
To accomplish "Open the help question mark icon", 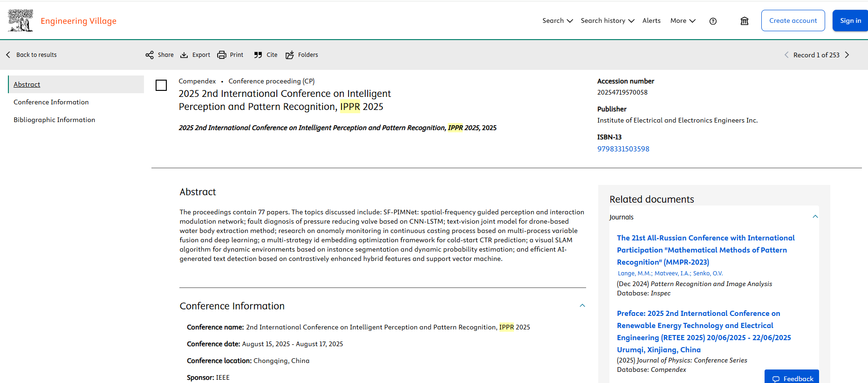I will 713,21.
